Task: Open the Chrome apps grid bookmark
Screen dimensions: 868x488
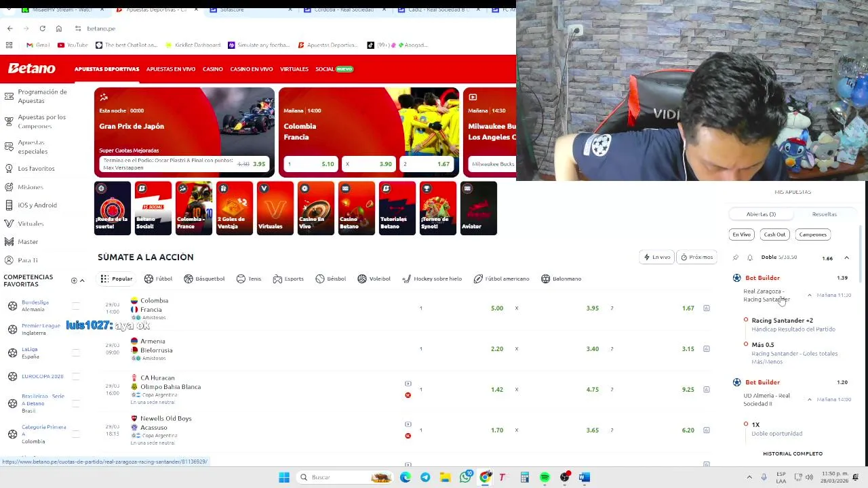Action: click(x=9, y=45)
